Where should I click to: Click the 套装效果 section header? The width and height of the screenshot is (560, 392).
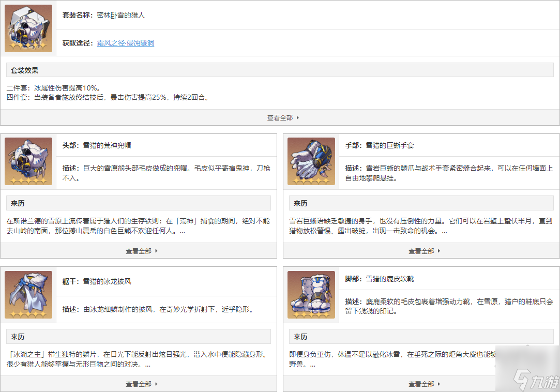(280, 70)
